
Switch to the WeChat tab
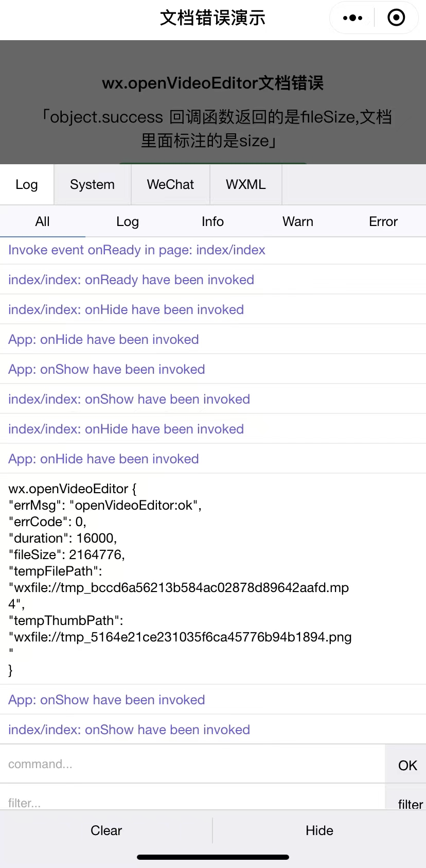[170, 184]
